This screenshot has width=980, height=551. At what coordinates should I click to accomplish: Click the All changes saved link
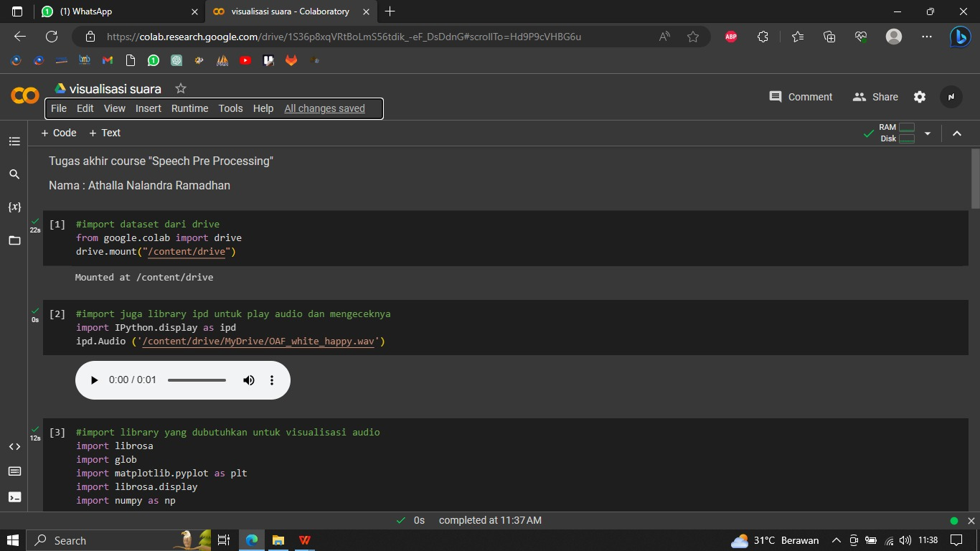(x=324, y=108)
